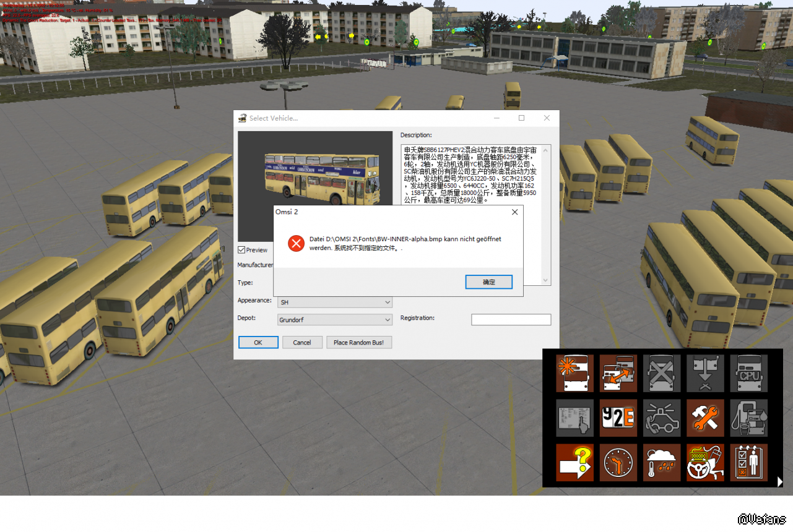Open the weather cloud and thermometer icon

[x=662, y=462]
